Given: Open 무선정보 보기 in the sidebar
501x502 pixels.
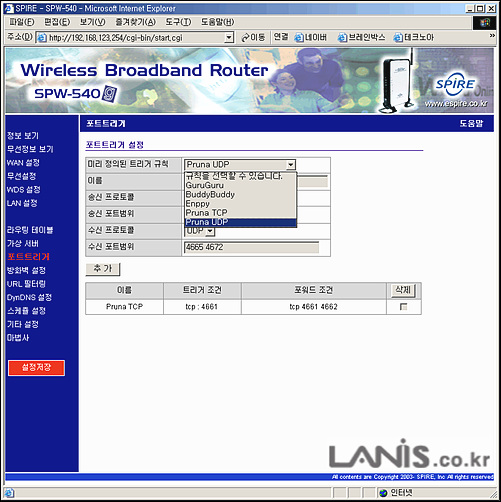Looking at the screenshot, I should [x=30, y=149].
